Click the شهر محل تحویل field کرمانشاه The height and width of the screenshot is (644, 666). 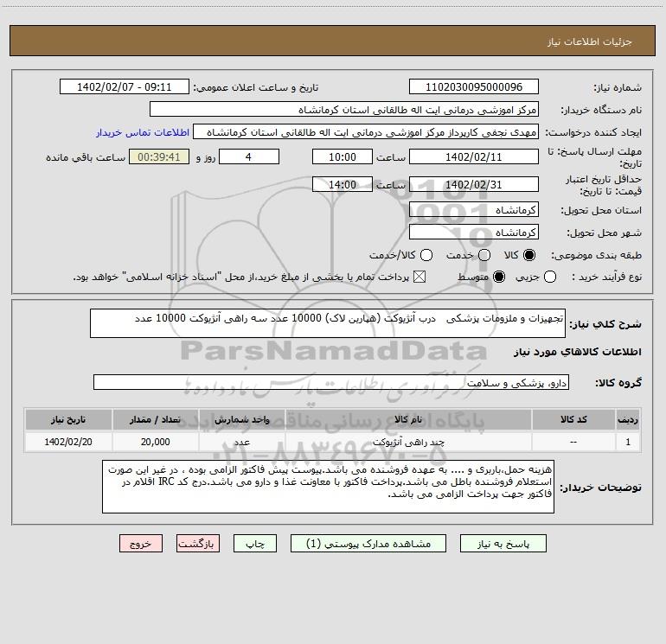[x=474, y=232]
